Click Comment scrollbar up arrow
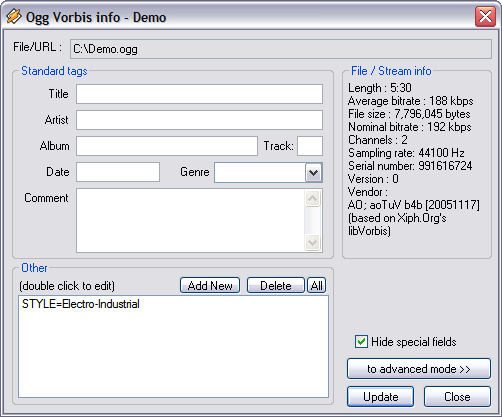 (x=312, y=199)
